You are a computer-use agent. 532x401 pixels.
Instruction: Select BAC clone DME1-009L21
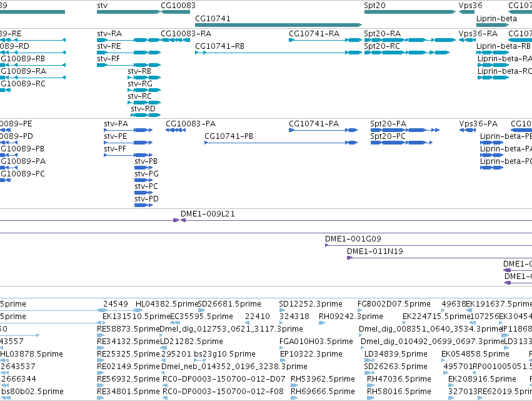(208, 214)
